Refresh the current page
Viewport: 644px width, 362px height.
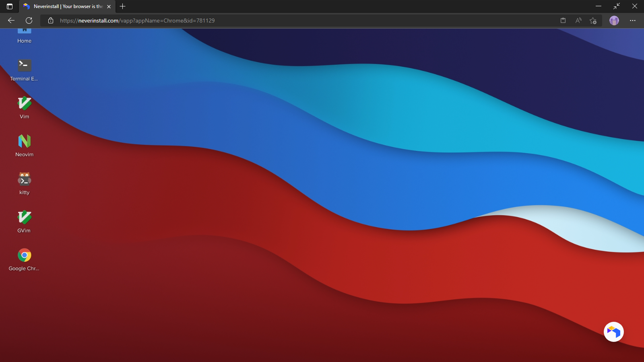(29, 21)
